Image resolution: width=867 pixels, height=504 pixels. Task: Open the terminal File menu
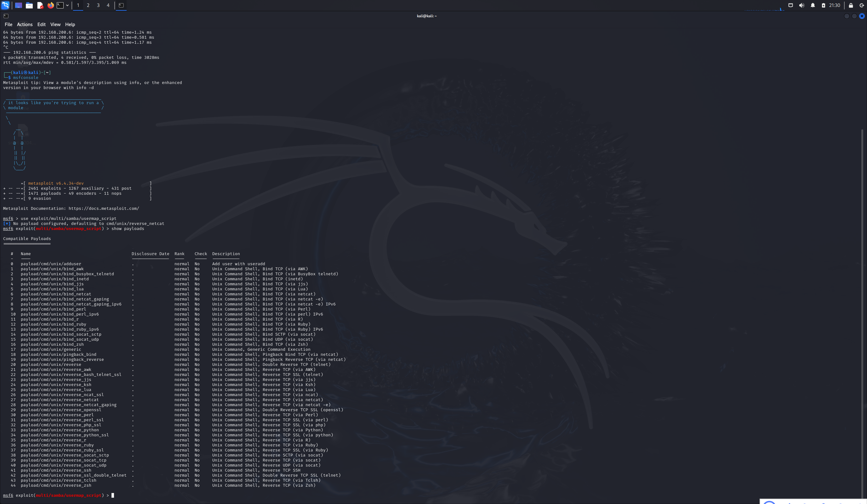pyautogui.click(x=8, y=25)
